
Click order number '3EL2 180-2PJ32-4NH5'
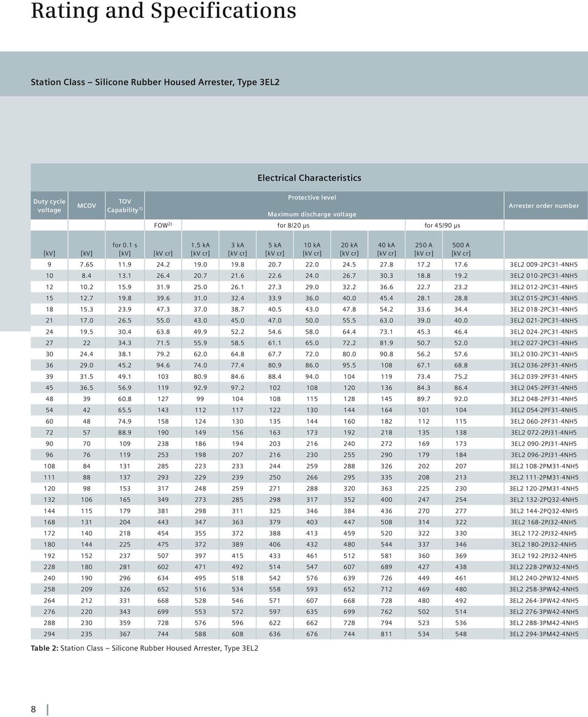(544, 544)
